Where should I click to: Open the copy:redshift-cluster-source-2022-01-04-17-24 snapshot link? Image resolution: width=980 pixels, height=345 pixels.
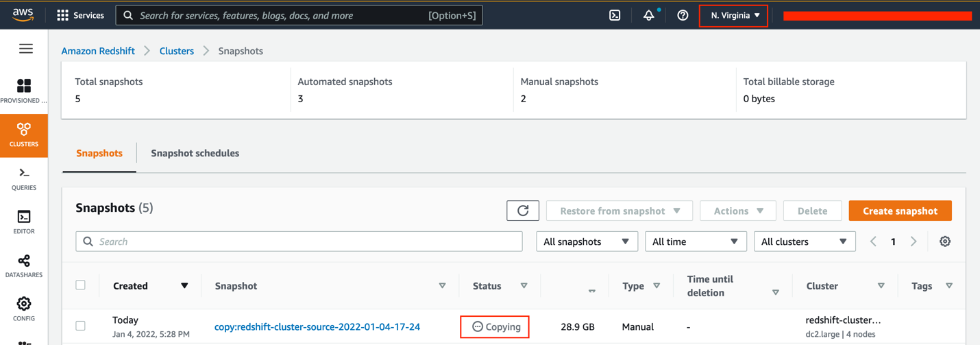(x=317, y=327)
